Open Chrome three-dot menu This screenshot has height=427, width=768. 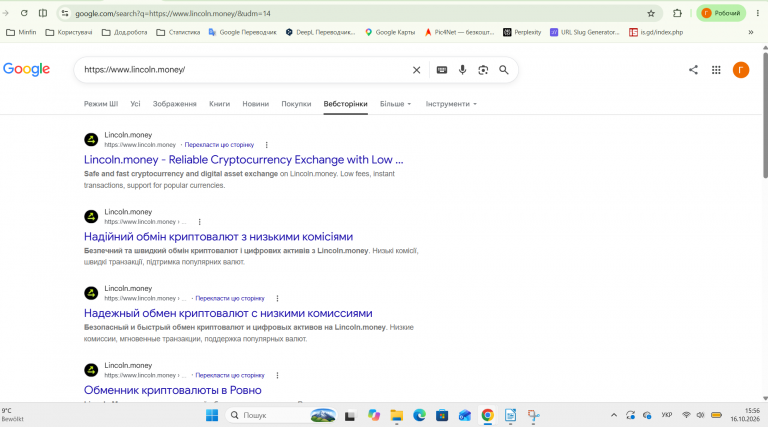coord(758,13)
